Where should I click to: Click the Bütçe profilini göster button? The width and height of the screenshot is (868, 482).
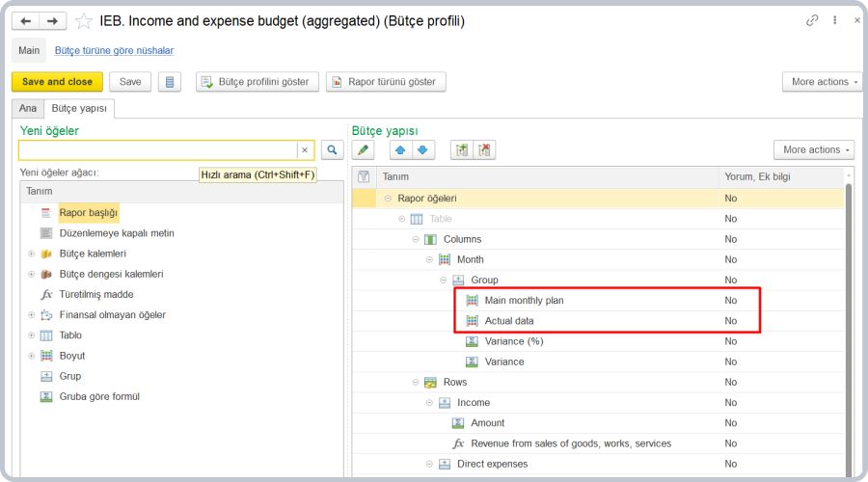(258, 82)
